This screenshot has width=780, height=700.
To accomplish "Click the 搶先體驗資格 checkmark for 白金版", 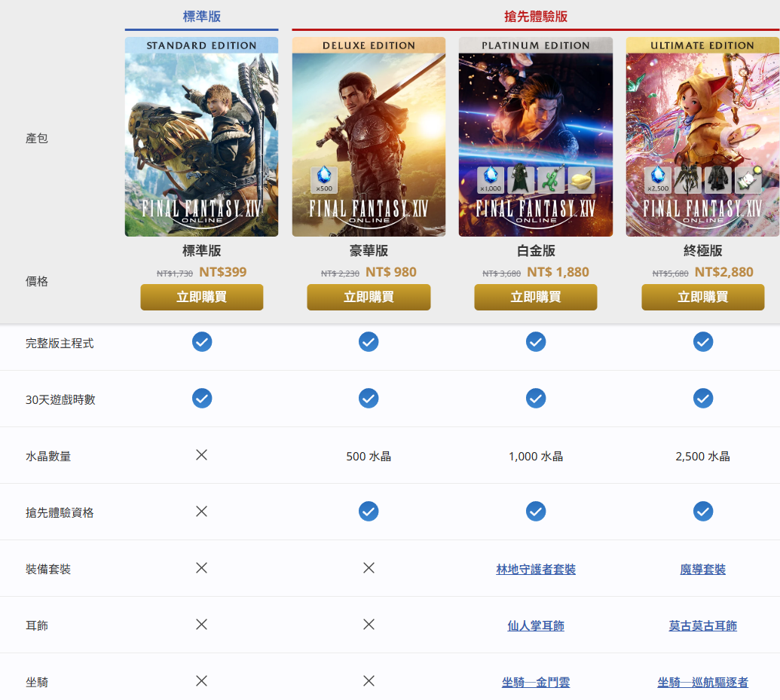I will pos(536,512).
